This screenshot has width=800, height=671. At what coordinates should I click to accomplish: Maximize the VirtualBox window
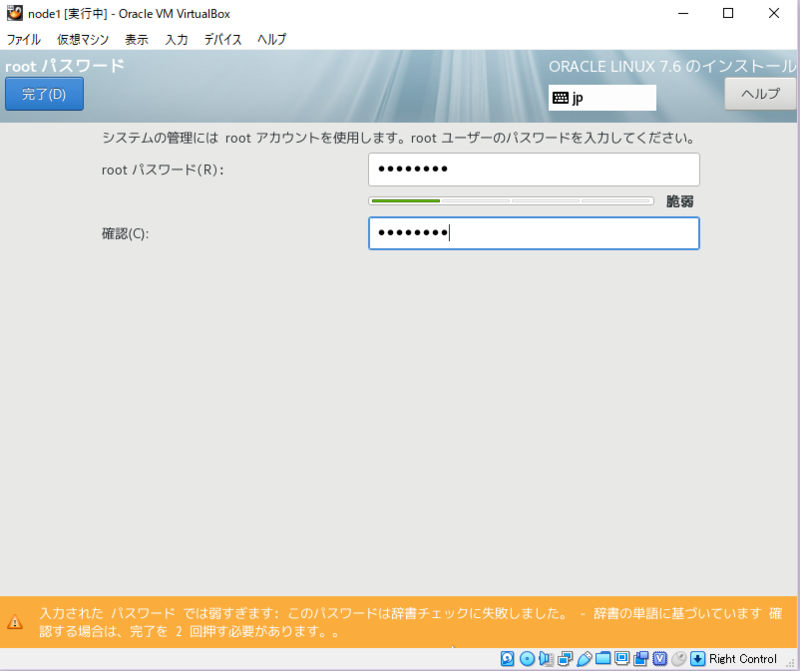[728, 13]
